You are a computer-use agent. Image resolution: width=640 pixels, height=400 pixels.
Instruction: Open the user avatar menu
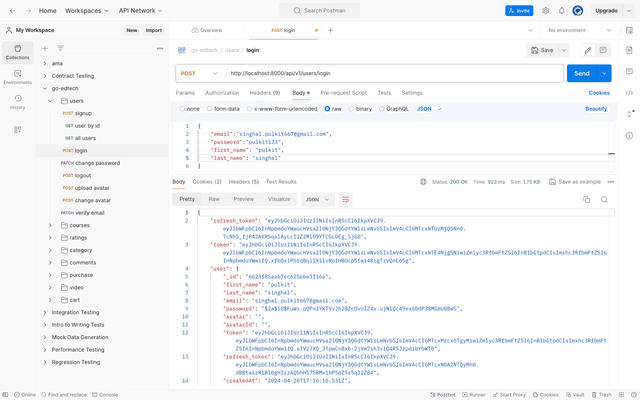click(578, 11)
